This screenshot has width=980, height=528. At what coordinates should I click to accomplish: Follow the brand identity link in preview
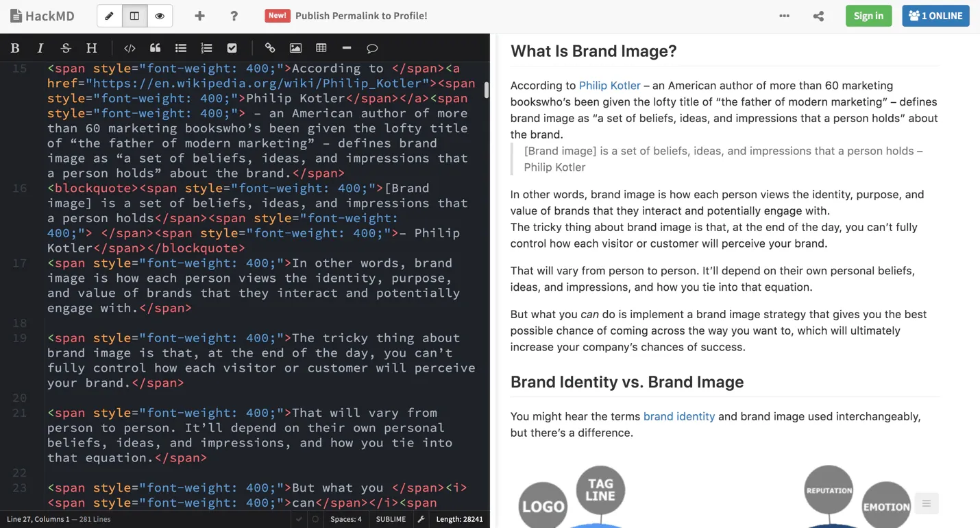[x=678, y=416]
